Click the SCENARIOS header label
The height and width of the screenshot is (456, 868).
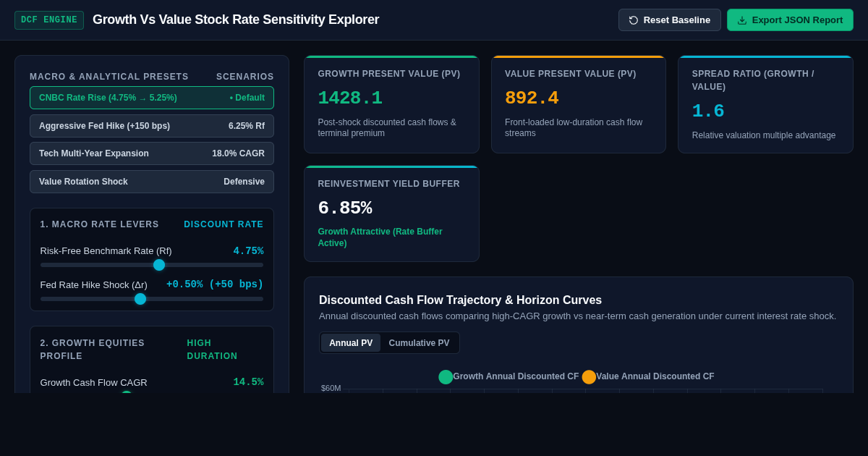point(245,77)
